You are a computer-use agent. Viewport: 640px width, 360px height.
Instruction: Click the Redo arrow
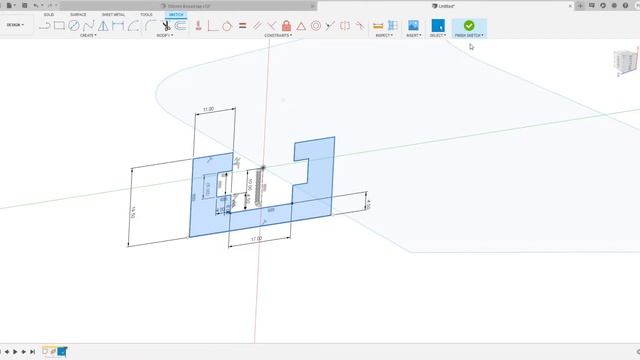50,6
